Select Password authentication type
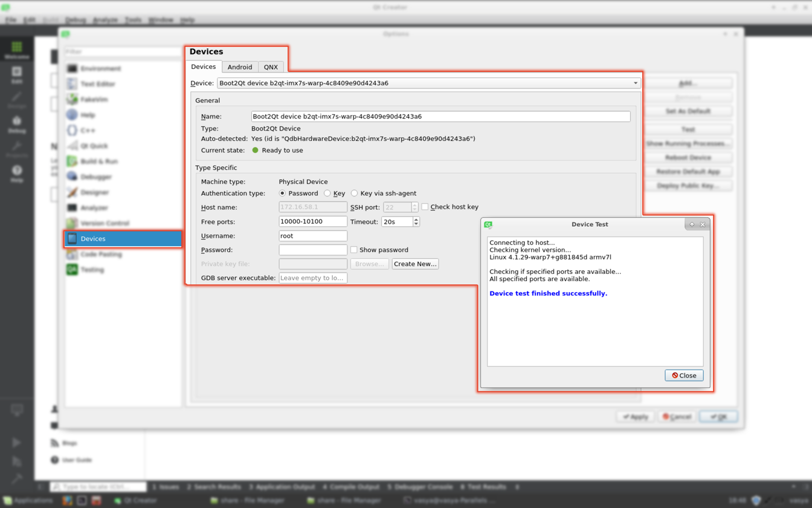 click(x=298, y=193)
